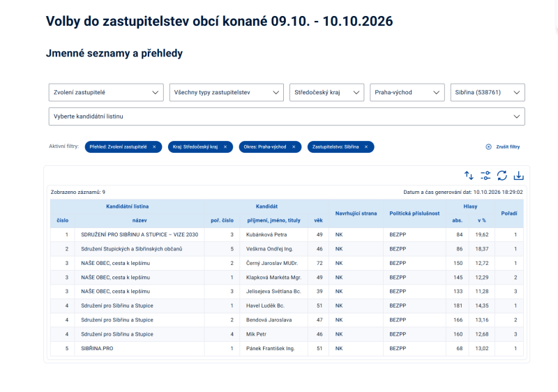Click the 'Hlasy' column group header
This screenshot has height=392, width=558.
pyautogui.click(x=470, y=206)
